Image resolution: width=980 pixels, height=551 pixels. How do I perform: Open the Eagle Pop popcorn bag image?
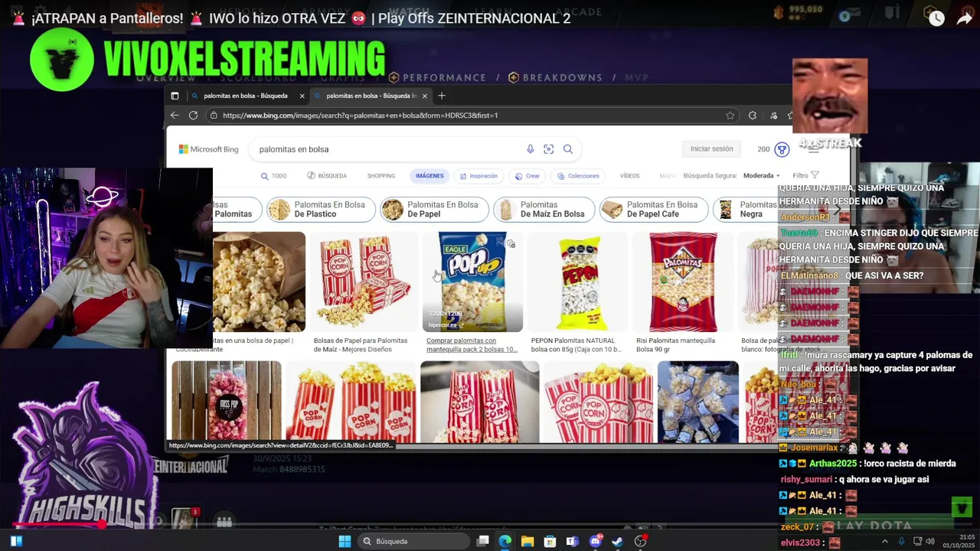(x=472, y=282)
